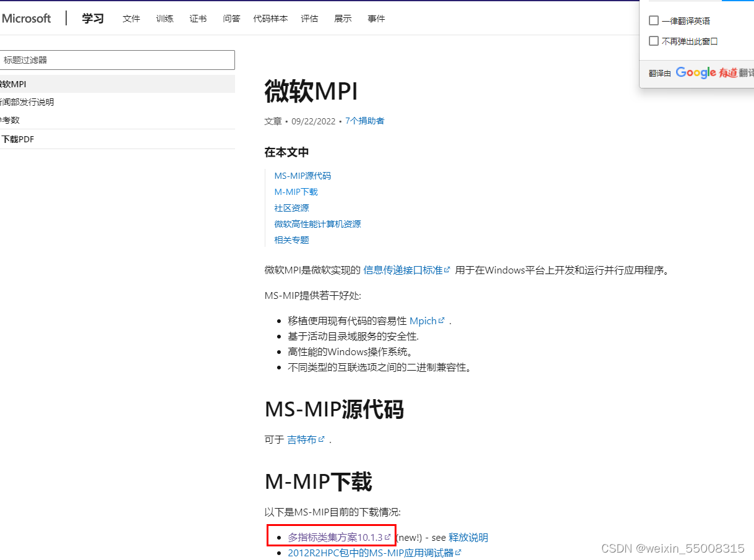Open the 7个捐助者 contributors link
This screenshot has width=754, height=560.
(x=364, y=121)
